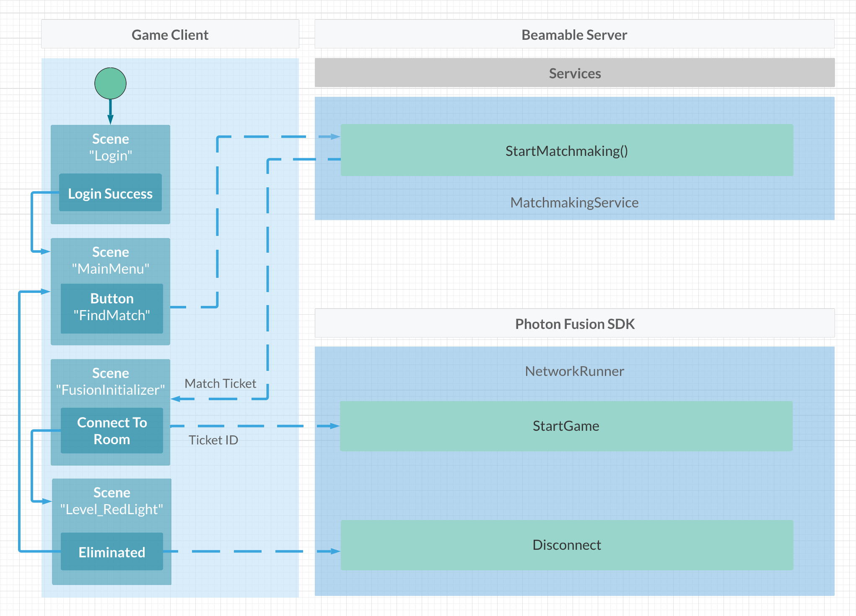Select the Disconnect block

point(566,545)
